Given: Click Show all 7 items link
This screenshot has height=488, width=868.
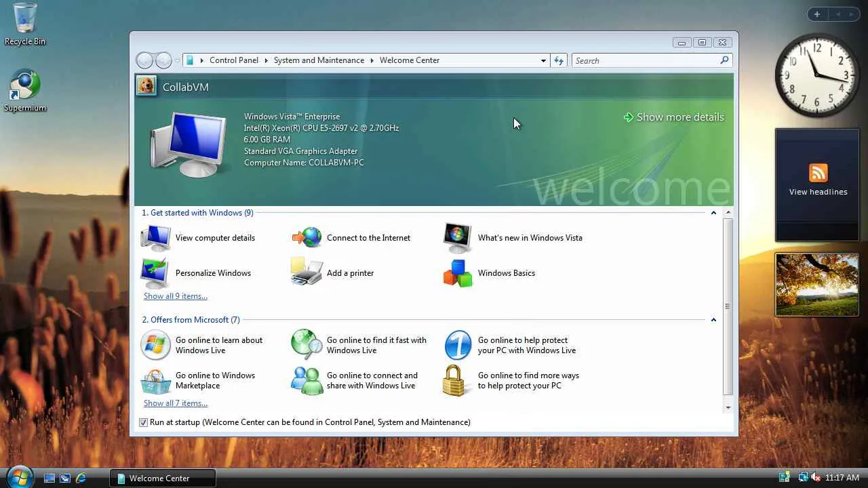Looking at the screenshot, I should coord(176,403).
